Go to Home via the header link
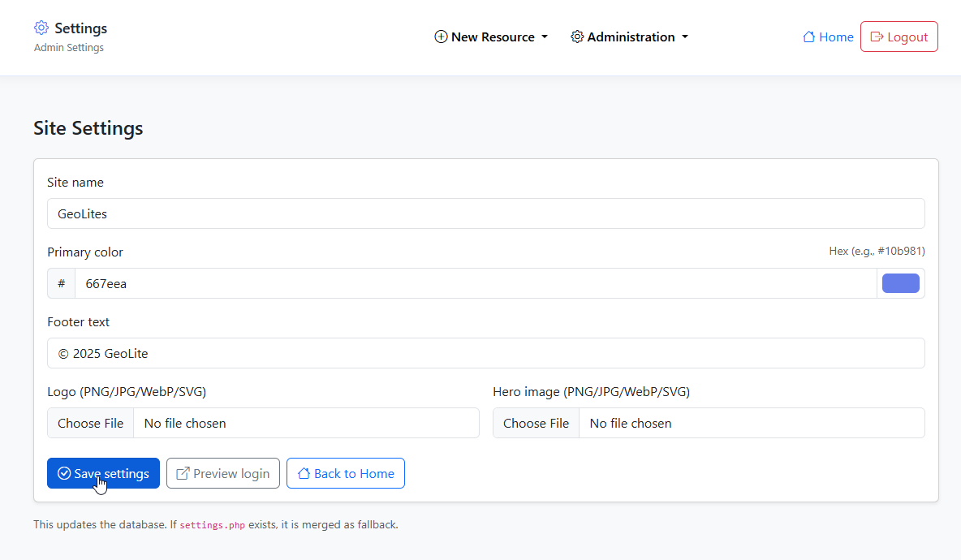The height and width of the screenshot is (560, 961). 835,37
